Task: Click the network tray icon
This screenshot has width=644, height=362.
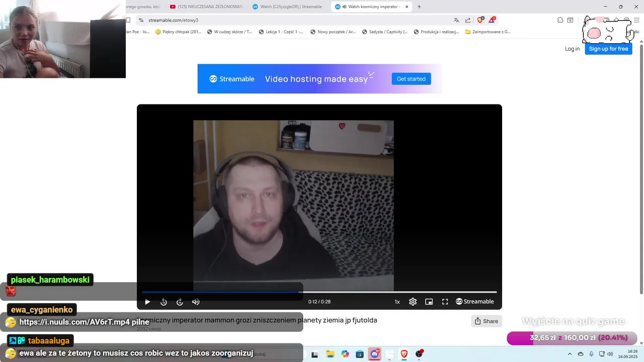Action: tap(602, 354)
